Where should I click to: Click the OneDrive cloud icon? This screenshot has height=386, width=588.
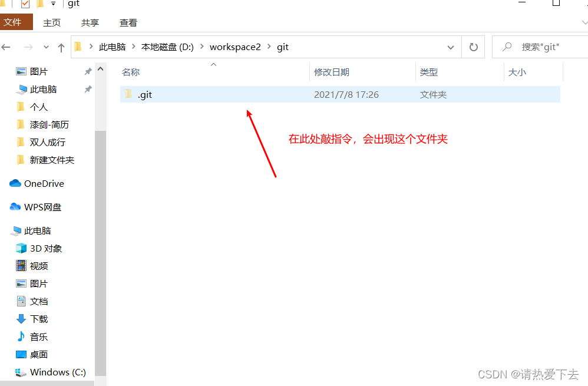[x=15, y=183]
